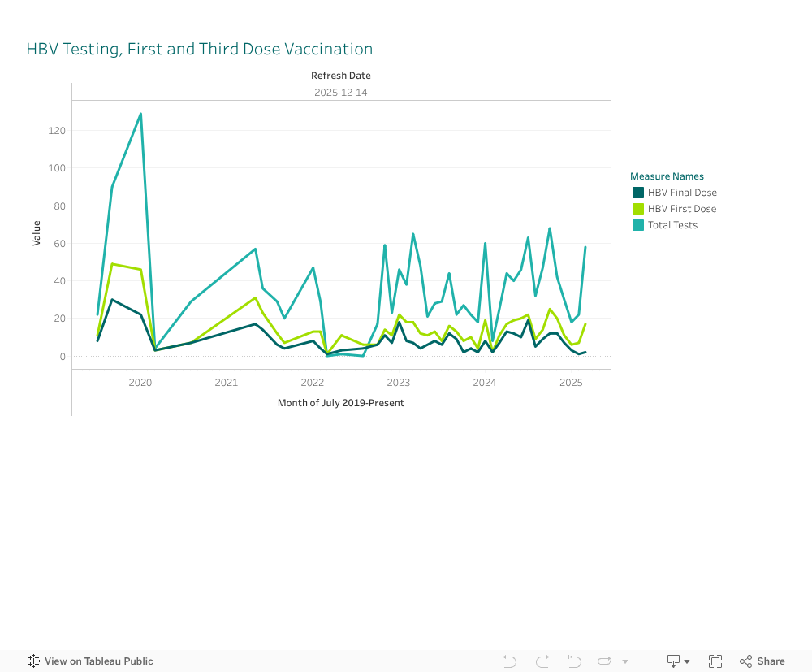Highlight HBV First Dose legend swatch
Viewport: 812px width, 672px height.
pos(638,209)
